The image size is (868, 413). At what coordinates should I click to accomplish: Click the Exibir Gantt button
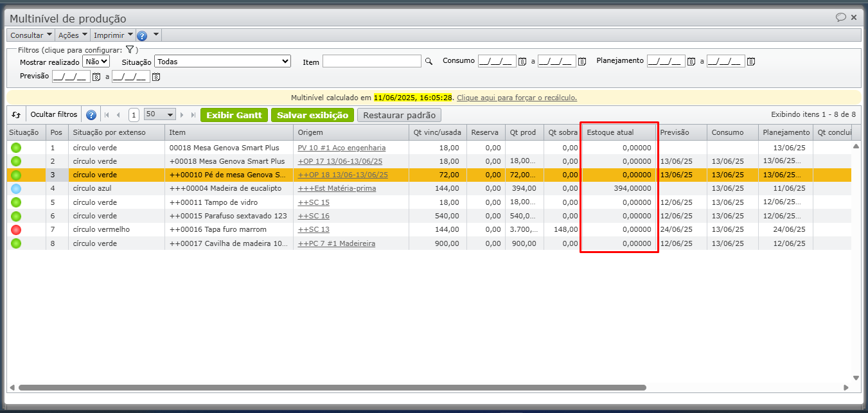[x=234, y=115]
